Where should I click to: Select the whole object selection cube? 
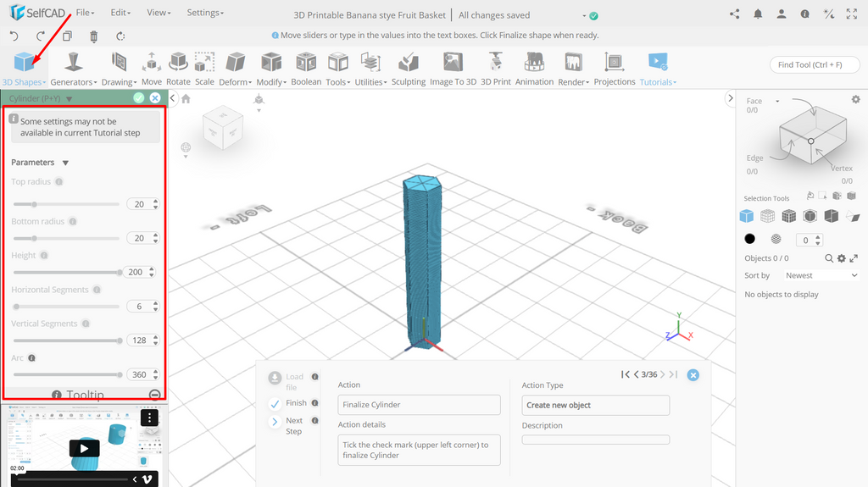click(746, 216)
